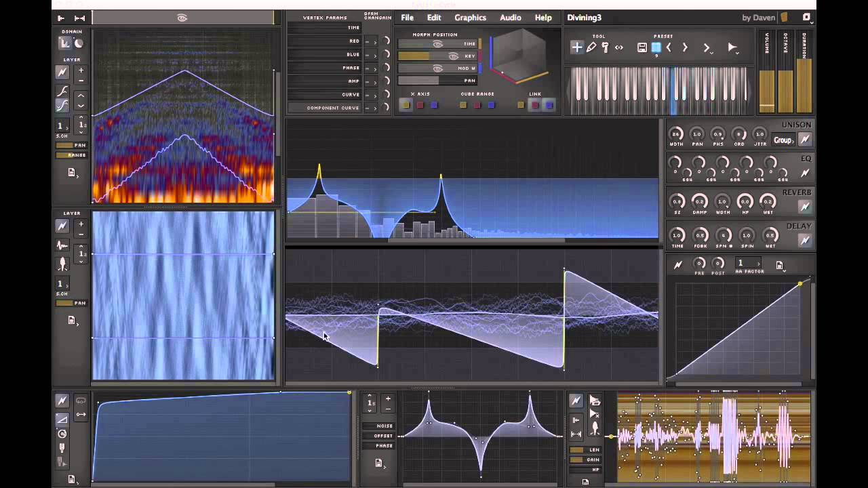Click the NOISE button in the deformer panel
The width and height of the screenshot is (868, 488).
(x=378, y=426)
